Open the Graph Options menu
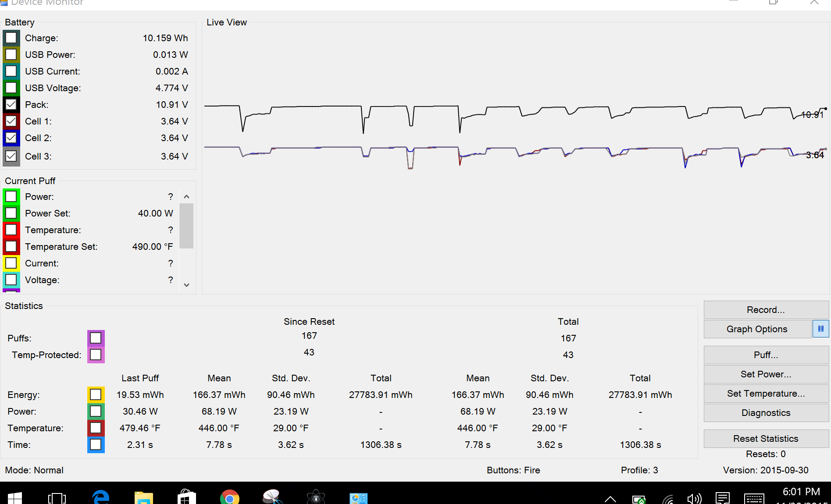This screenshot has height=504, width=831. click(757, 329)
